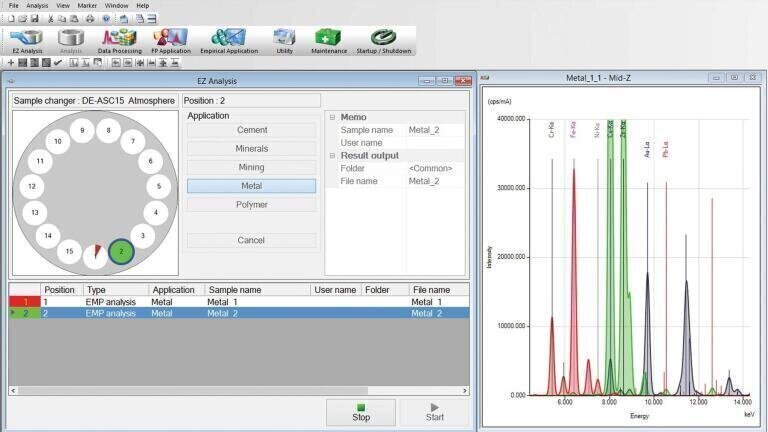768x432 pixels.
Task: Select sample position 15 in carousel
Action: point(69,251)
